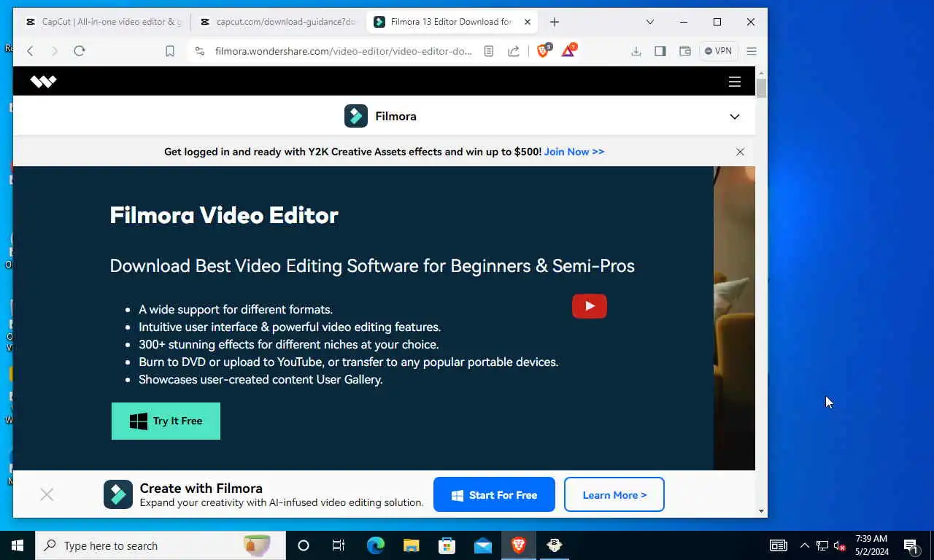
Task: Open Task View on the taskbar
Action: point(339,545)
